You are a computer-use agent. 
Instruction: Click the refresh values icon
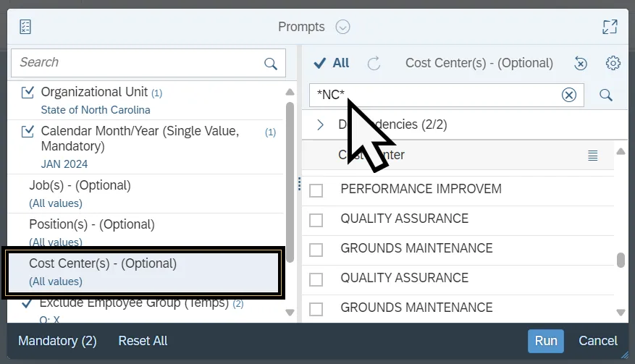374,64
